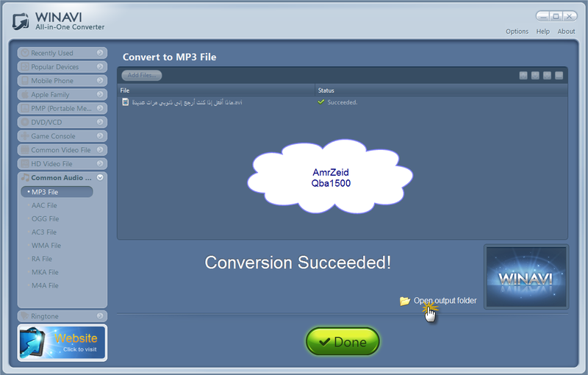Click the remove bar icon at toolbar's end
This screenshot has height=375, width=588.
pyautogui.click(x=559, y=76)
